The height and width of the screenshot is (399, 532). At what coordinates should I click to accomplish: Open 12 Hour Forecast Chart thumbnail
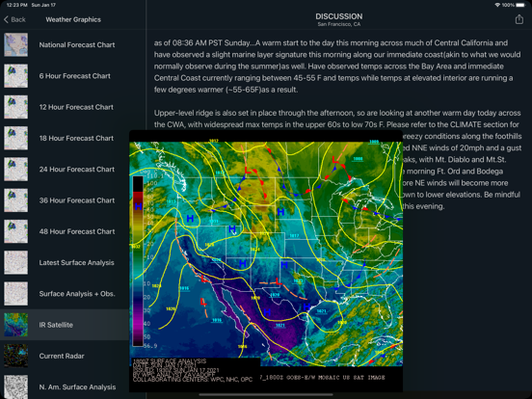tap(16, 107)
